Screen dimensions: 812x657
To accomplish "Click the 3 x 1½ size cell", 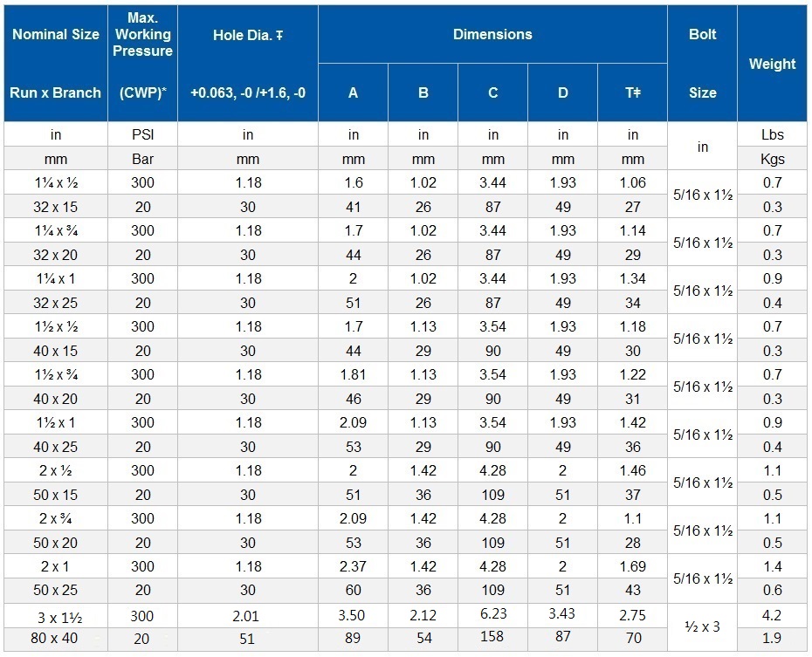I will (x=55, y=615).
